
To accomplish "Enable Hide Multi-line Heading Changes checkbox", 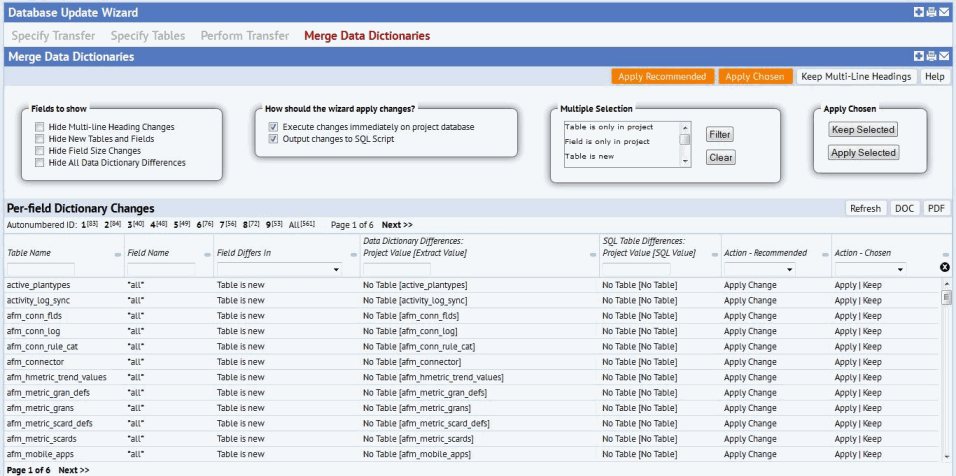I will click(40, 127).
